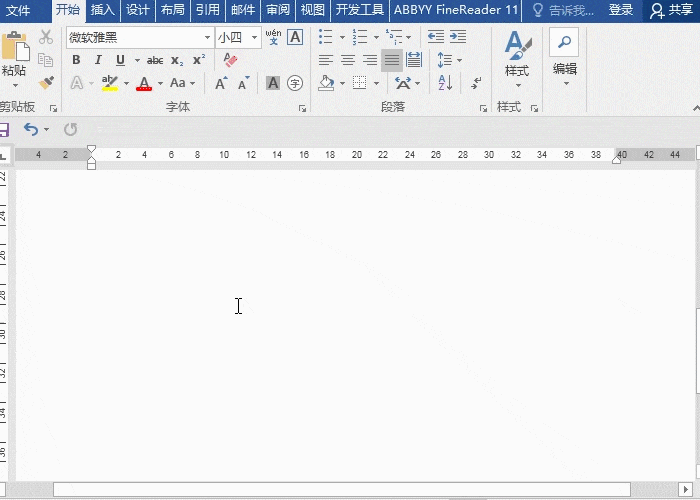Click the Undo arrow icon
This screenshot has width=700, height=500.
[x=31, y=129]
